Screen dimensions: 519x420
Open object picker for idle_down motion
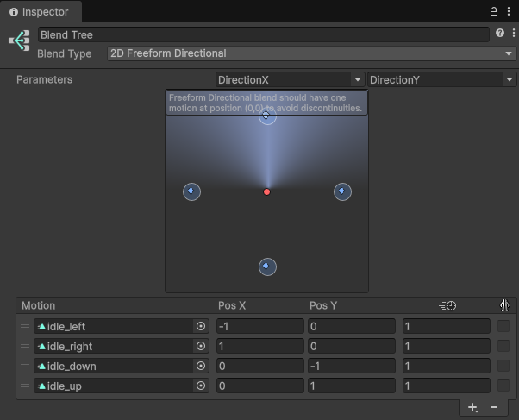click(201, 366)
